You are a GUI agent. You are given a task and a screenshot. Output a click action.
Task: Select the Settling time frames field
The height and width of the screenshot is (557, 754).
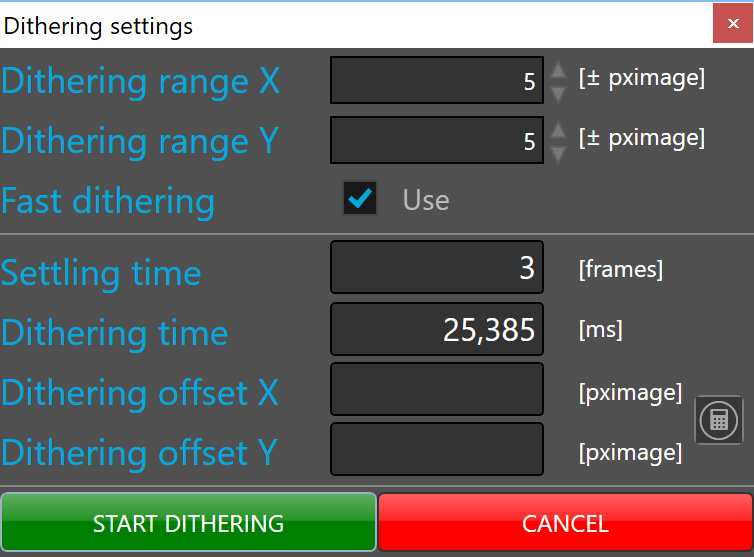(437, 268)
